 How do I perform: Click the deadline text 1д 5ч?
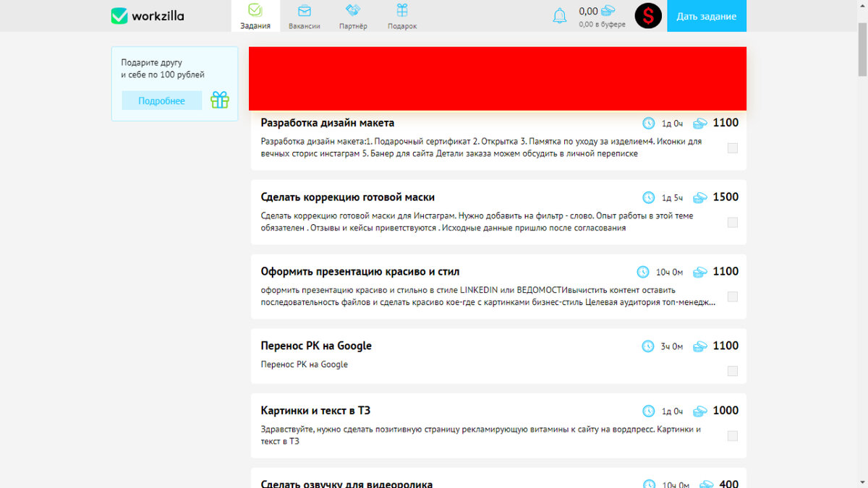(x=673, y=198)
